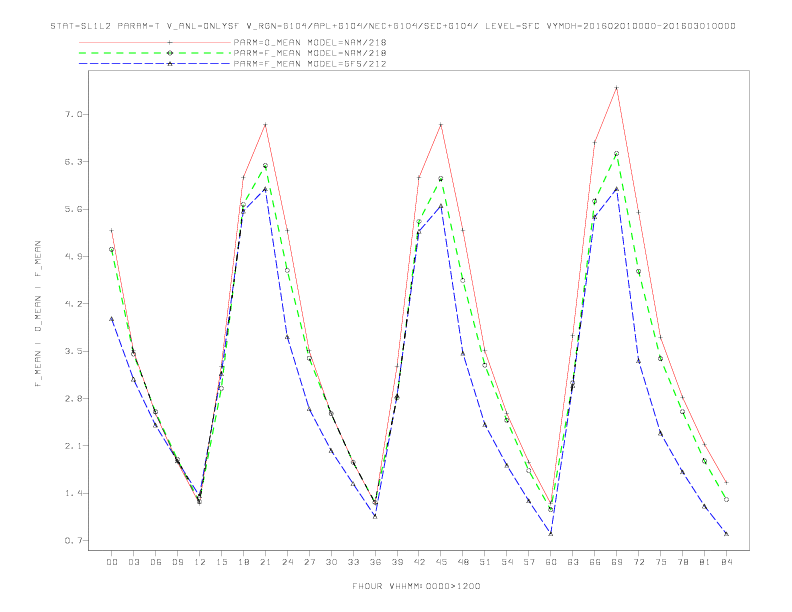Click x-axis tick label 75

coord(661,562)
